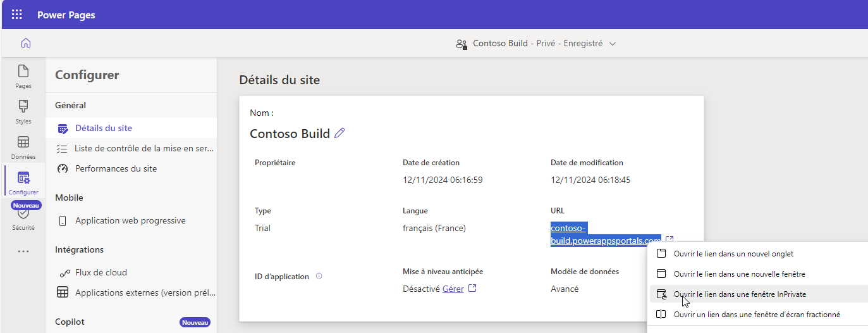Click the Intégrations section heading
This screenshot has width=868, height=333.
pos(79,249)
